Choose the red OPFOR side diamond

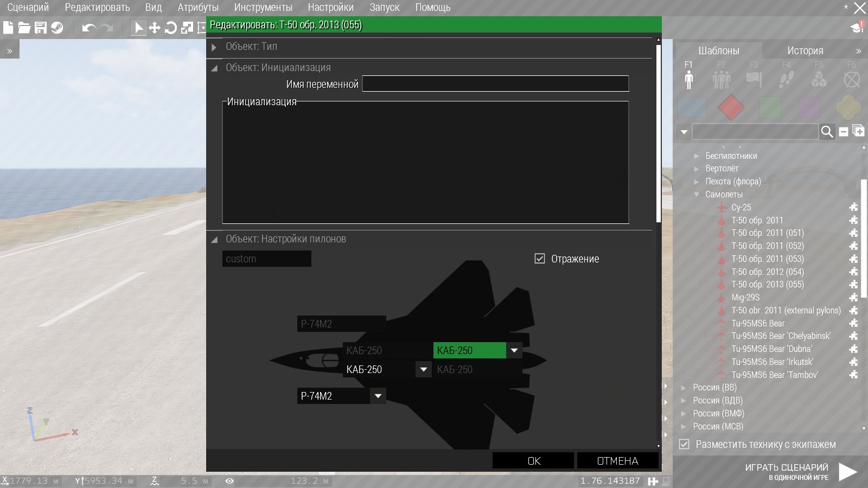pos(731,107)
